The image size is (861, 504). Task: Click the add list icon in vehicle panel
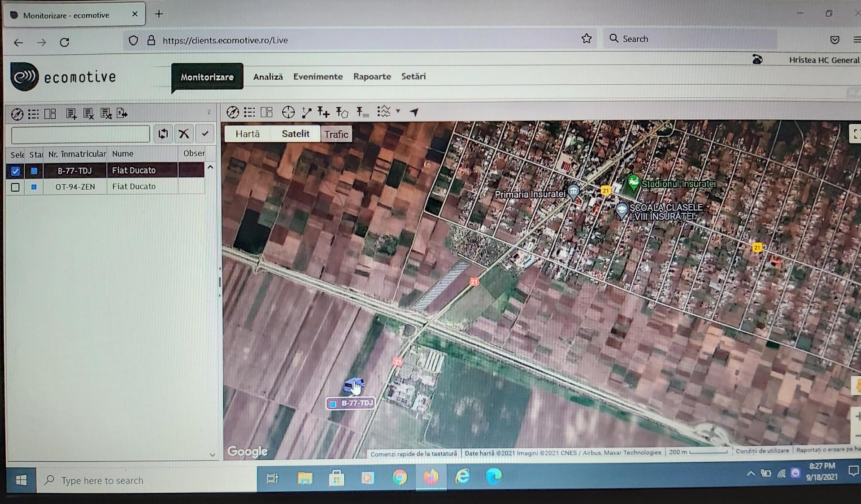point(71,114)
